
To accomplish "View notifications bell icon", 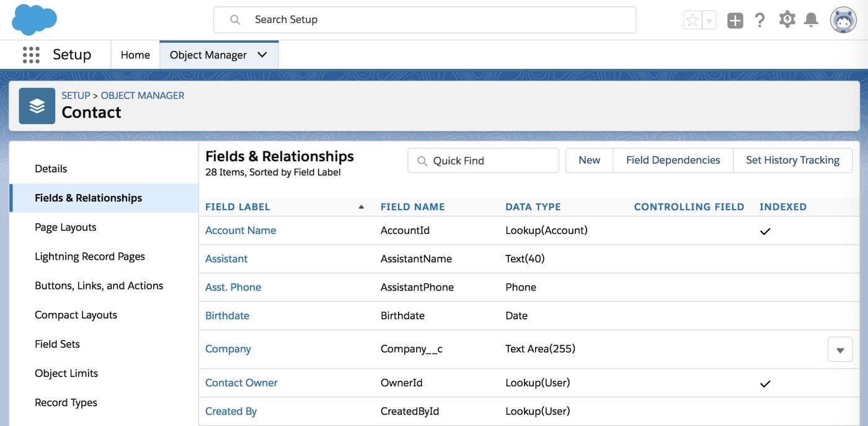I will [x=811, y=20].
